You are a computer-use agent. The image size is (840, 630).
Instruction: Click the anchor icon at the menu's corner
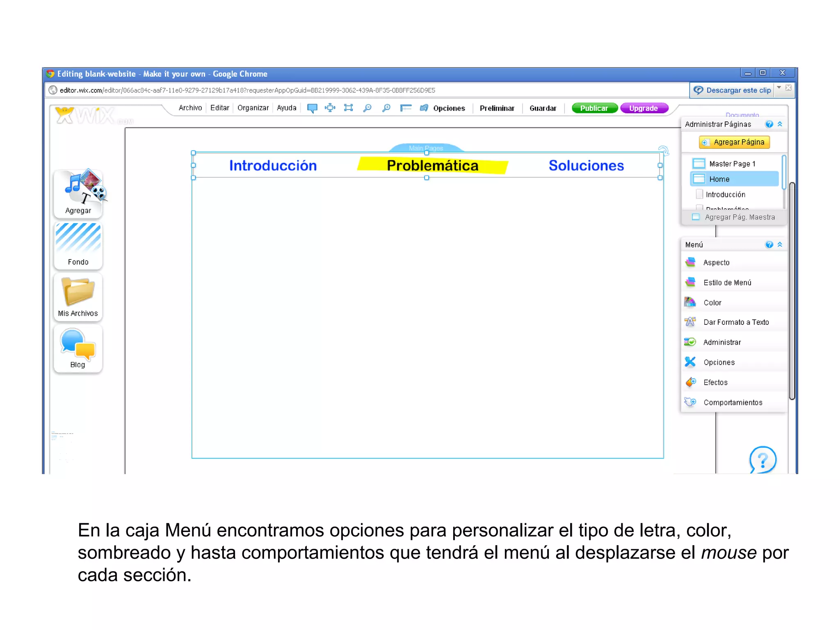tap(663, 151)
